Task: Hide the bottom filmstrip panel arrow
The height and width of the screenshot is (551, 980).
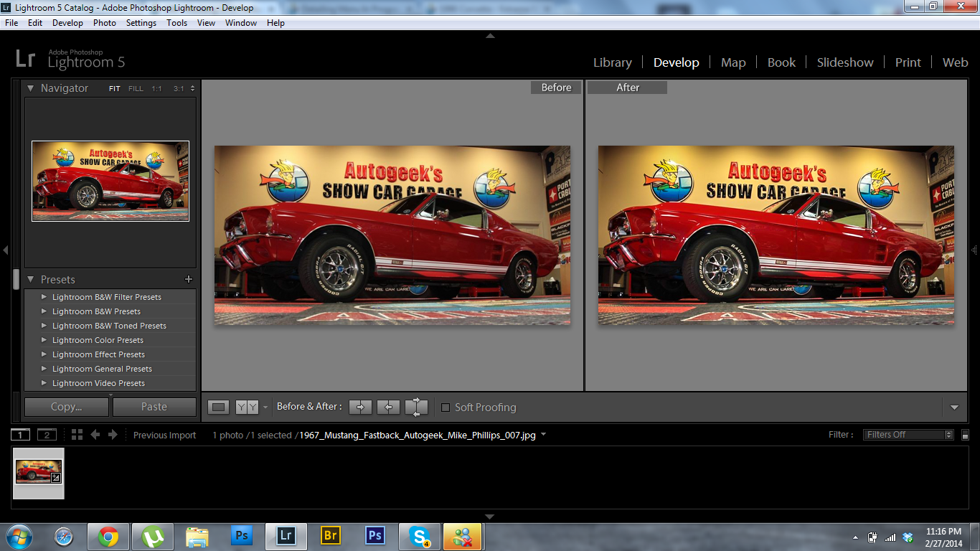Action: coord(490,517)
